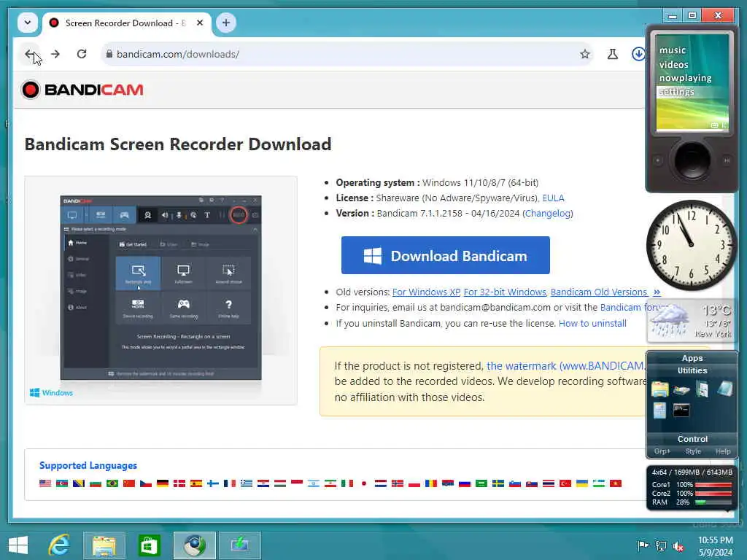
Task: Open the Chrome Labs flask icon
Action: [613, 54]
